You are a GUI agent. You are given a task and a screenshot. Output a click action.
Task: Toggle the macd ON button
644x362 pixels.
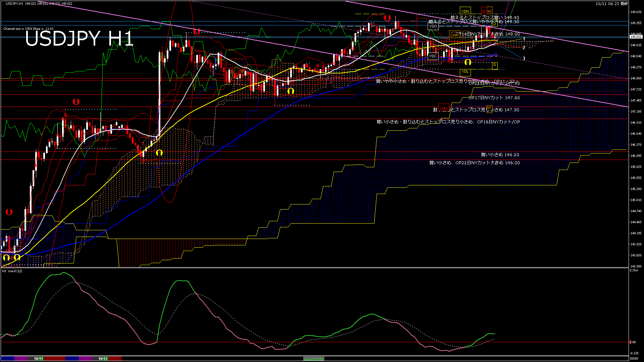[314, 359]
